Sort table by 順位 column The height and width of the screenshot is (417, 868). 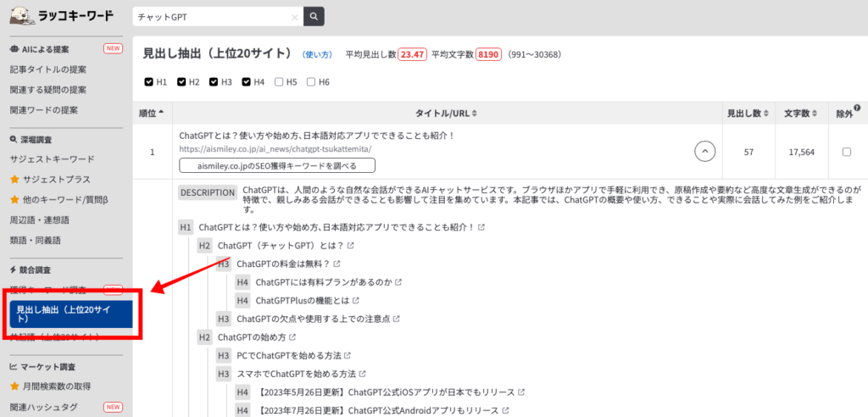(x=152, y=113)
